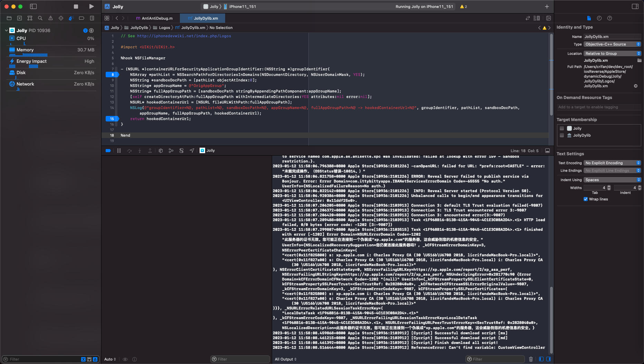Open the Find navigator magnifier icon
The image size is (644, 364).
[x=40, y=18]
